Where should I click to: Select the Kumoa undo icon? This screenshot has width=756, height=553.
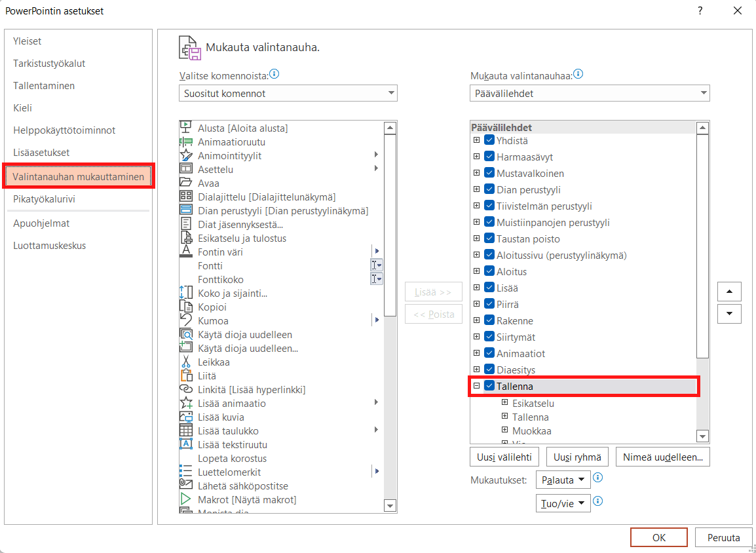point(186,320)
